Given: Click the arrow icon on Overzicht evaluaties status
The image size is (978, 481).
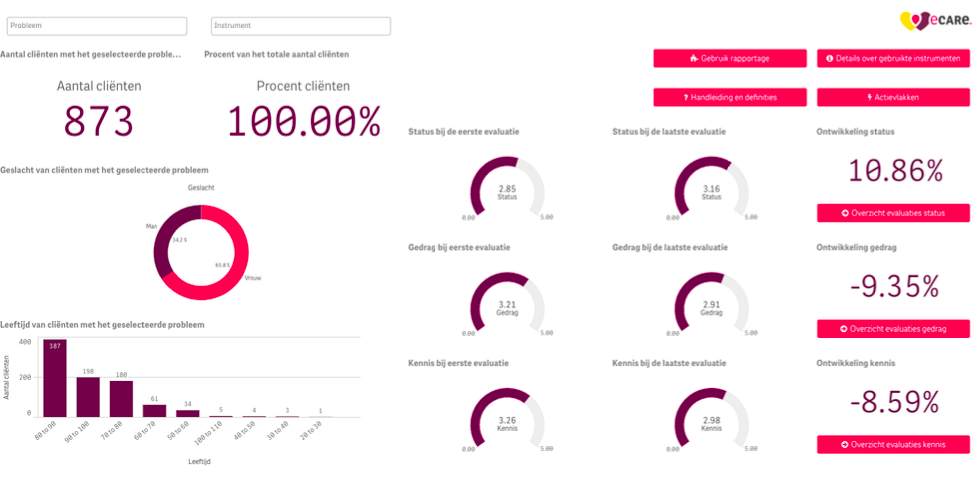Looking at the screenshot, I should [x=845, y=213].
